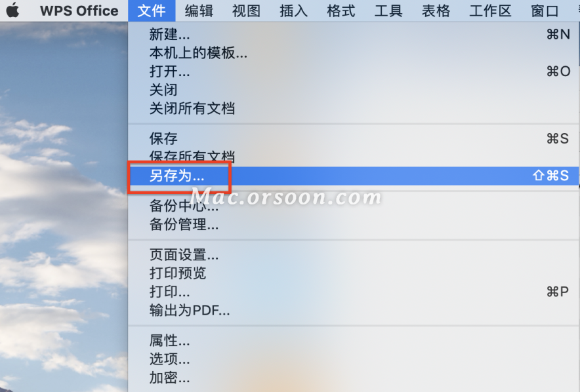Open 备份管理... from the menu
Screen dimensions: 580x392
point(354,224)
